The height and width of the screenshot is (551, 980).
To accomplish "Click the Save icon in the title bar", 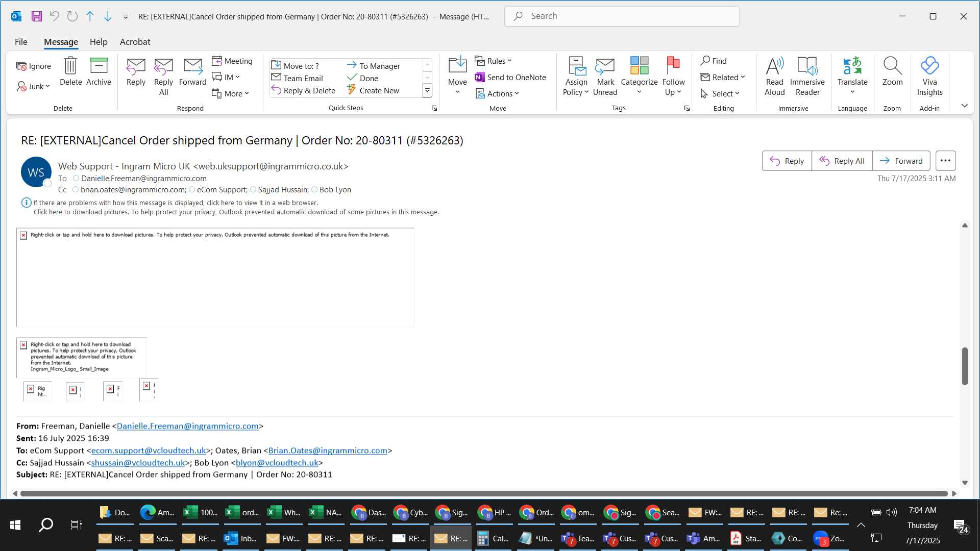I will click(36, 16).
